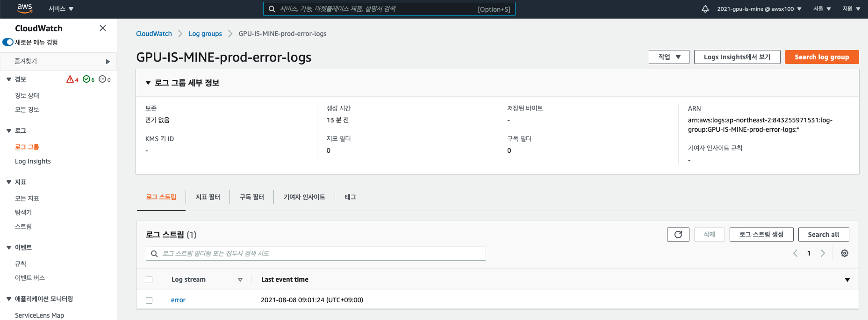
Task: Go to next page of log streams
Action: coord(823,253)
